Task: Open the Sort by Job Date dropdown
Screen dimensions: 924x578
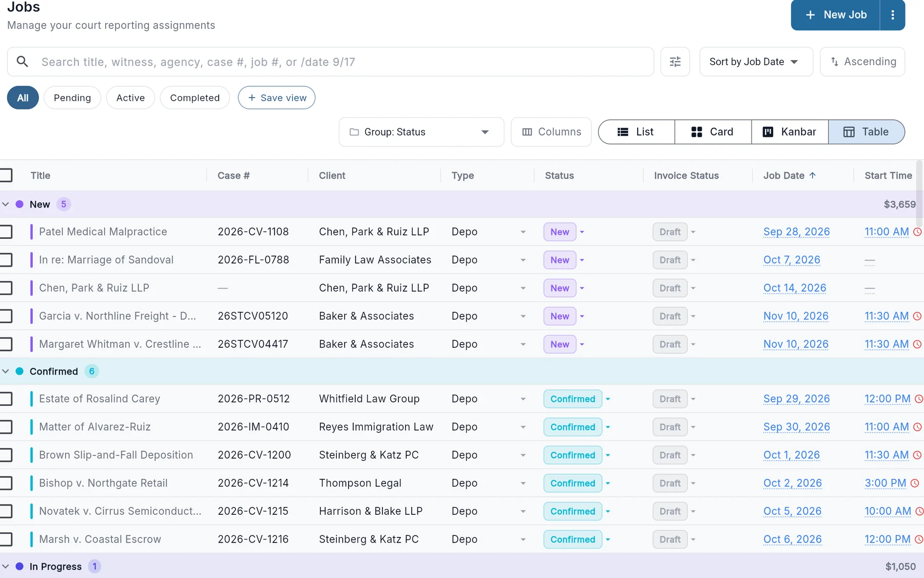Action: point(756,62)
